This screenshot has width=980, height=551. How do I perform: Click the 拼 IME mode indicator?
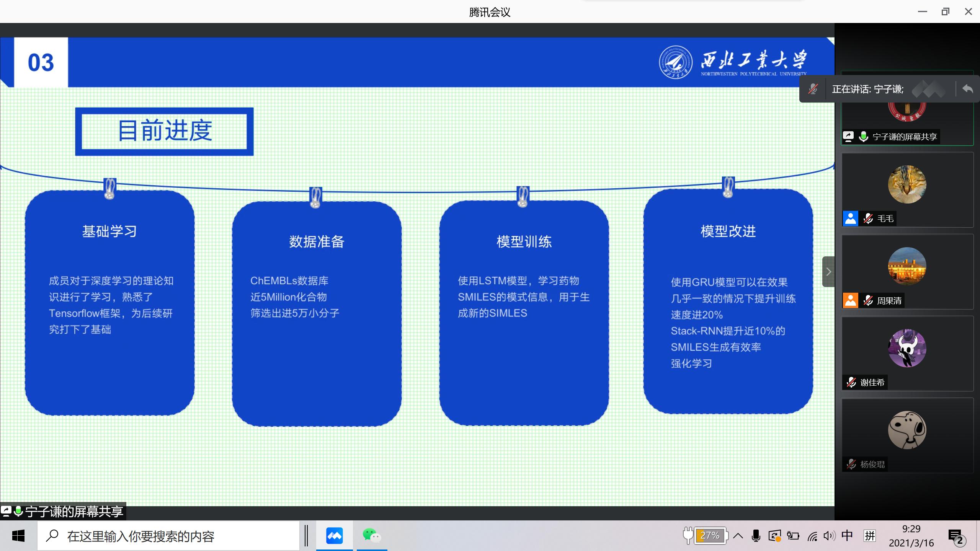click(x=870, y=536)
